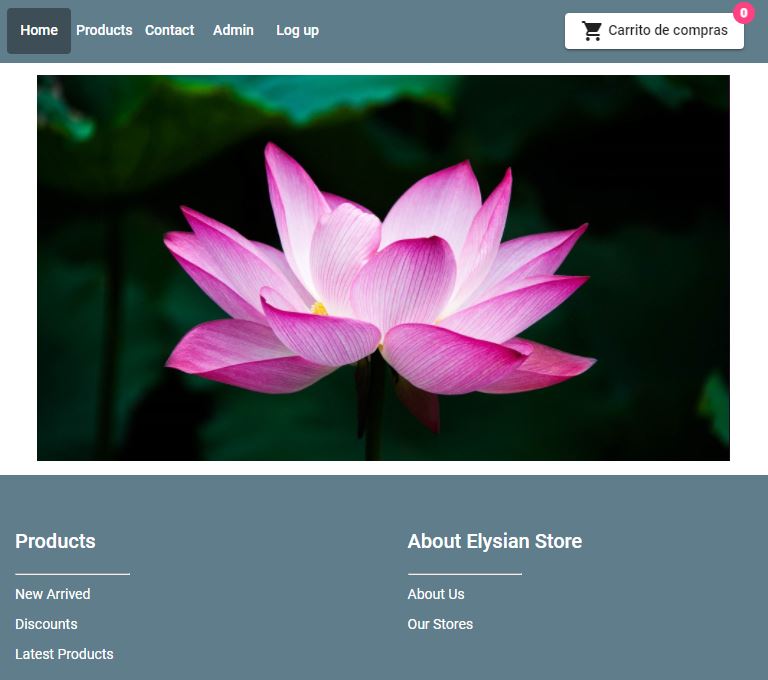
Task: Visit the Discounts footer link
Action: (x=46, y=624)
